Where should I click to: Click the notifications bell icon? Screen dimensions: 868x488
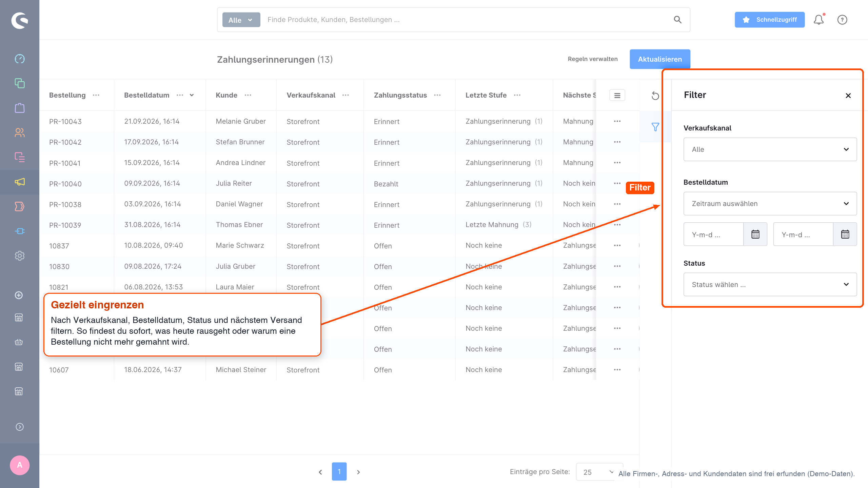point(819,20)
